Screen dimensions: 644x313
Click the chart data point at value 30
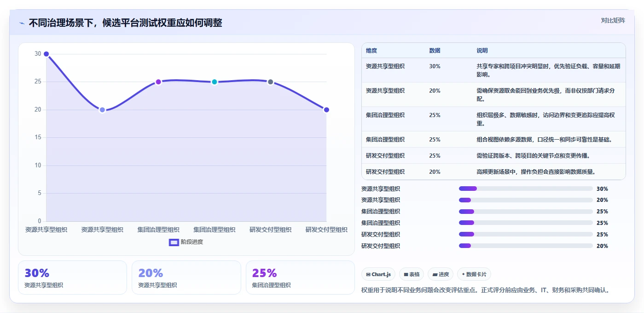tap(46, 54)
